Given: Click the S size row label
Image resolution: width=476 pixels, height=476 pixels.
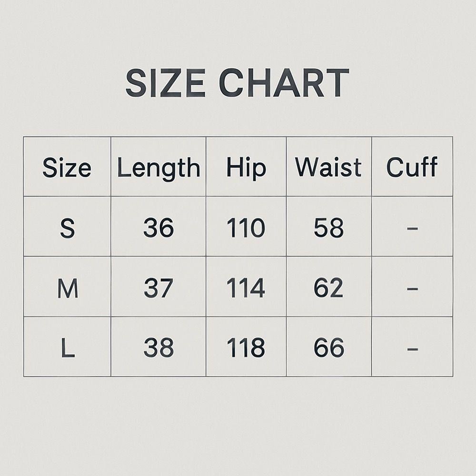Looking at the screenshot, I should 67,228.
